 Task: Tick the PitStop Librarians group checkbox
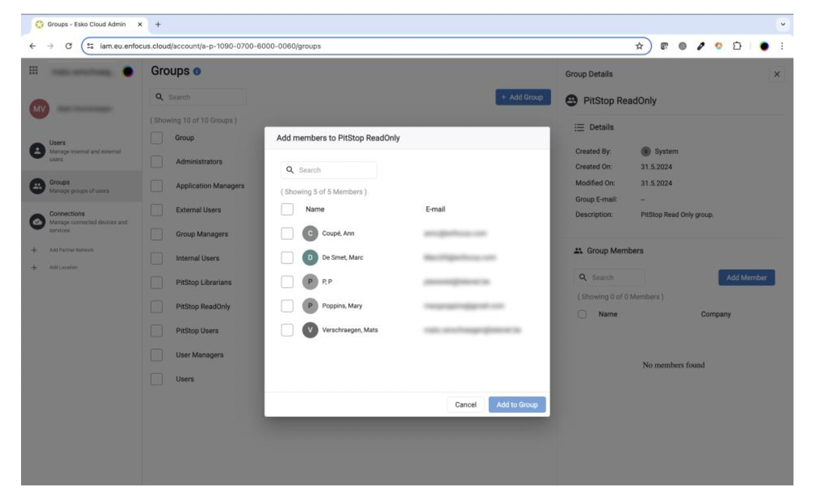pos(157,282)
